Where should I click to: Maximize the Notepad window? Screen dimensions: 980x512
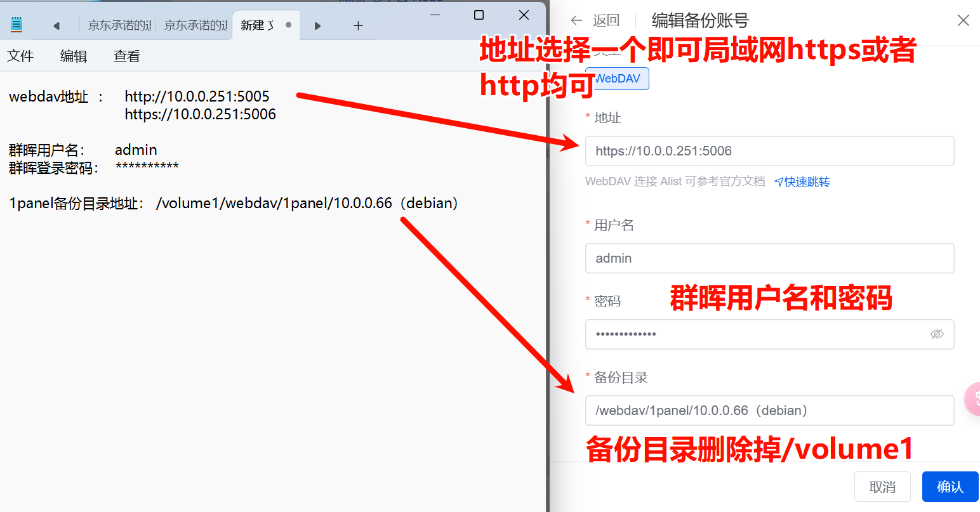[x=479, y=15]
